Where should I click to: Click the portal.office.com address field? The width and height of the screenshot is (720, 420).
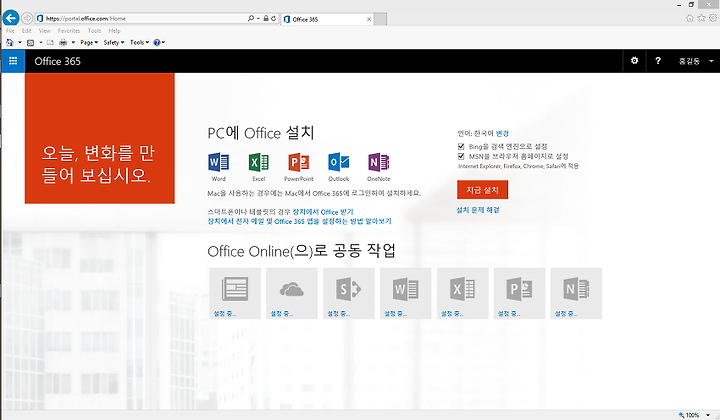[141, 18]
